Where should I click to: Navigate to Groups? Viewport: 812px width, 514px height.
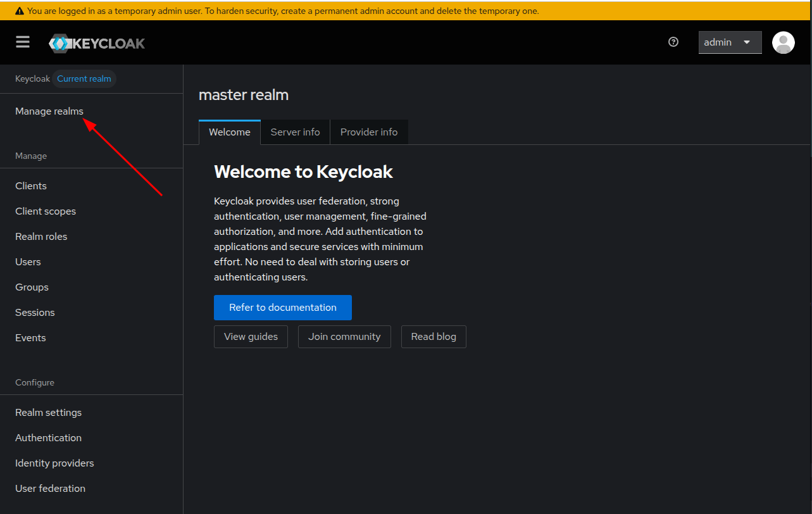click(x=32, y=287)
